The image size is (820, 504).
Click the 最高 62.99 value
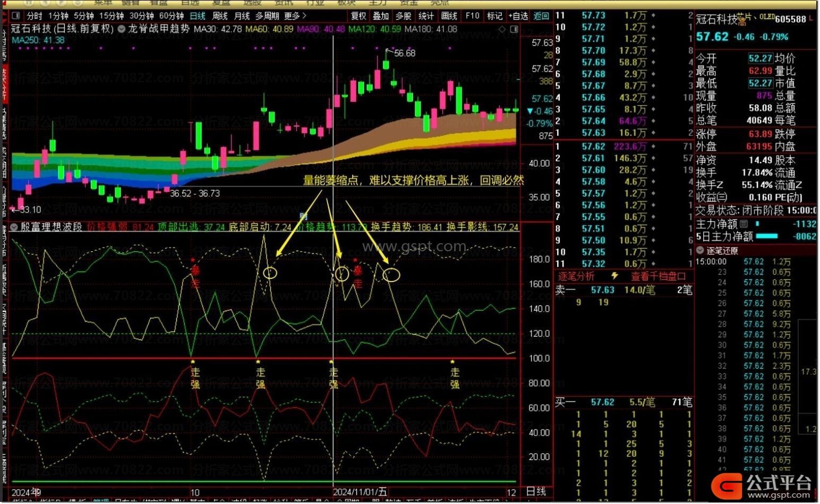coord(760,71)
